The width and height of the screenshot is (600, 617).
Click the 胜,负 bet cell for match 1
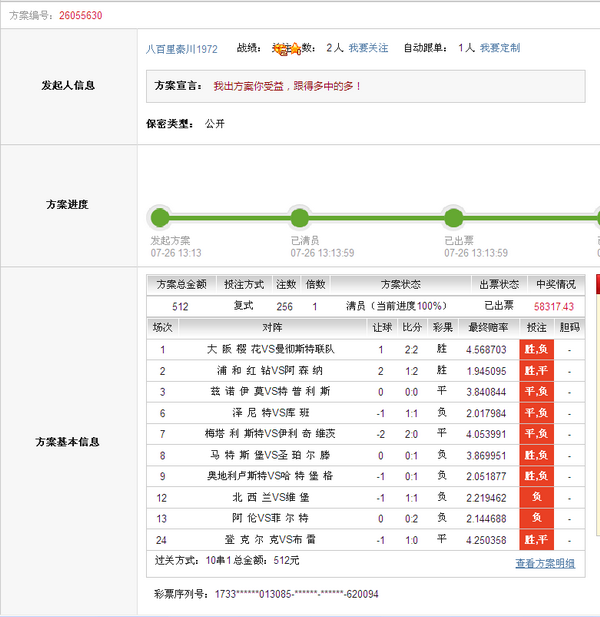536,349
